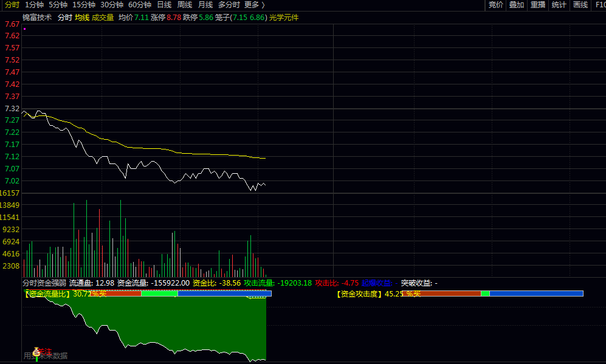Open the 多分时 multi-day view
The image size is (606, 364).
(x=229, y=5)
